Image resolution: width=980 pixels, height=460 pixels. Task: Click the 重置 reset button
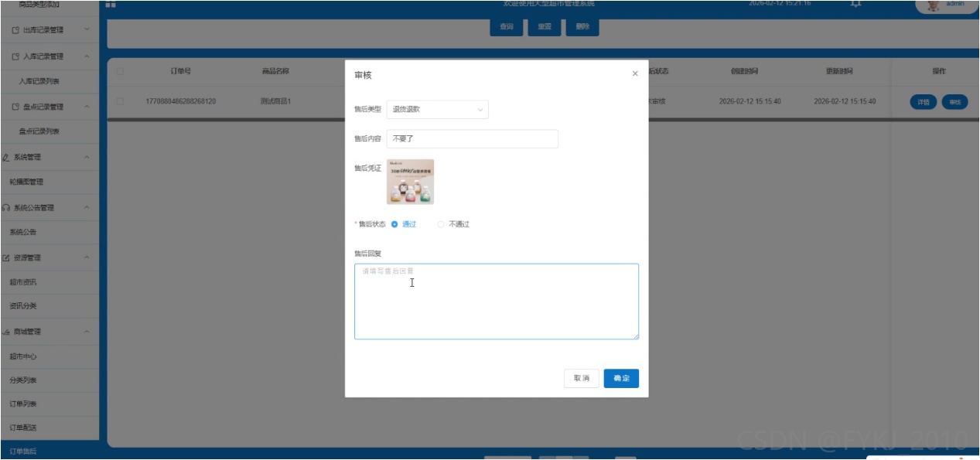click(x=545, y=27)
